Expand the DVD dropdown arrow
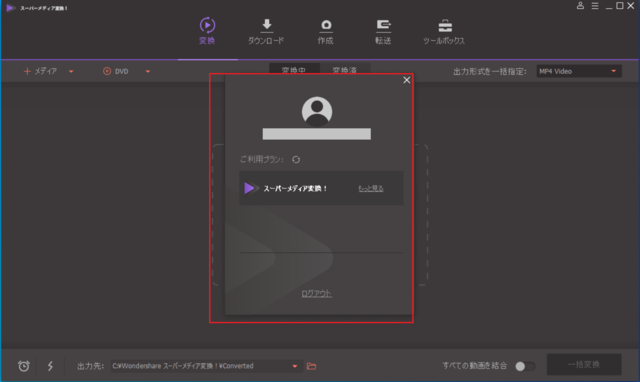640x382 pixels. 148,71
